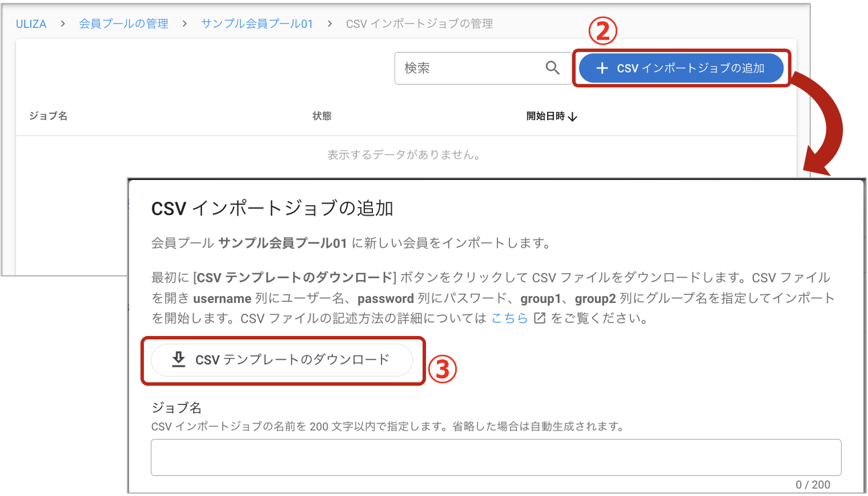This screenshot has height=496, width=868.
Task: Open the ULIZA breadcrumb link
Action: click(x=31, y=23)
